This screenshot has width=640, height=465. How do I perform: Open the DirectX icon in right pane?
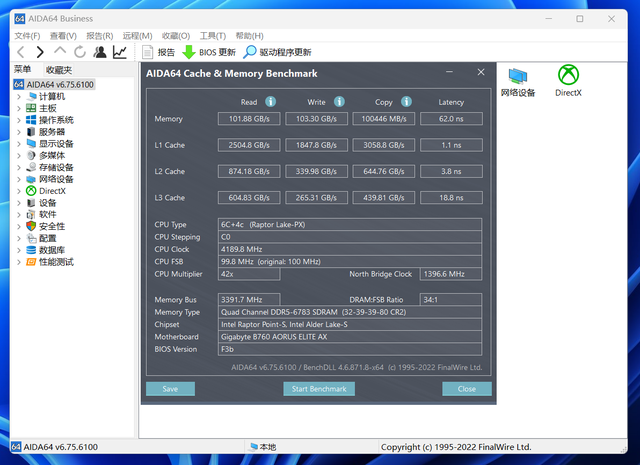(568, 75)
